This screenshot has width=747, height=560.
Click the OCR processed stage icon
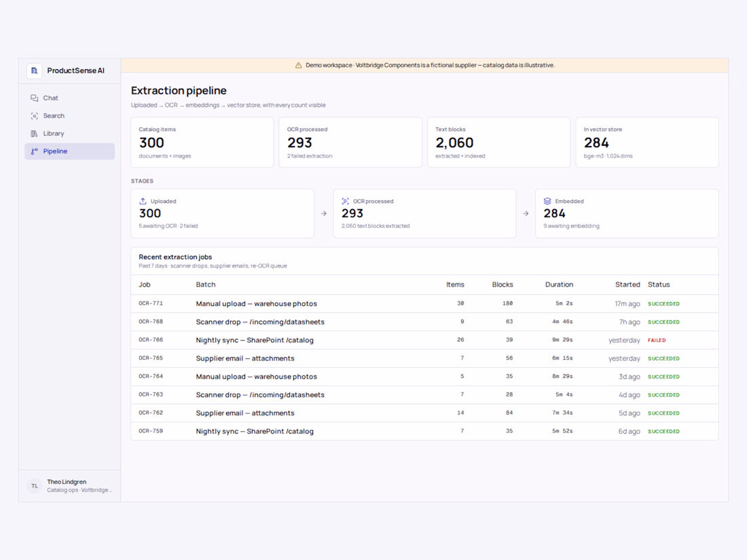click(x=346, y=201)
